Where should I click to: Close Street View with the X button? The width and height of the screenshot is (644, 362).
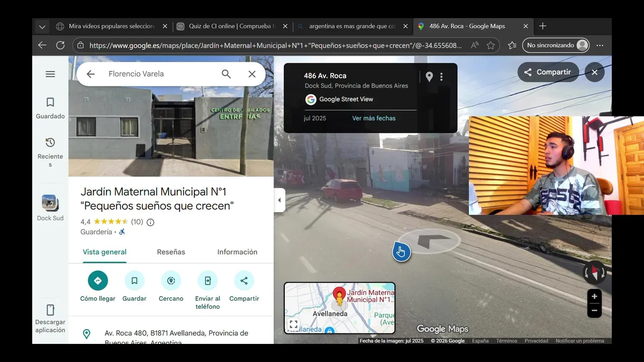(595, 72)
